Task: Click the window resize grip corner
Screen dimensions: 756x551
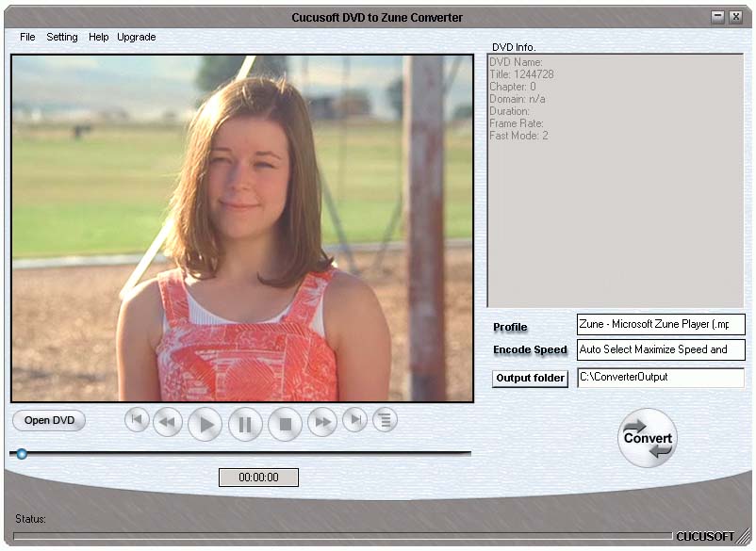Action: point(745,538)
